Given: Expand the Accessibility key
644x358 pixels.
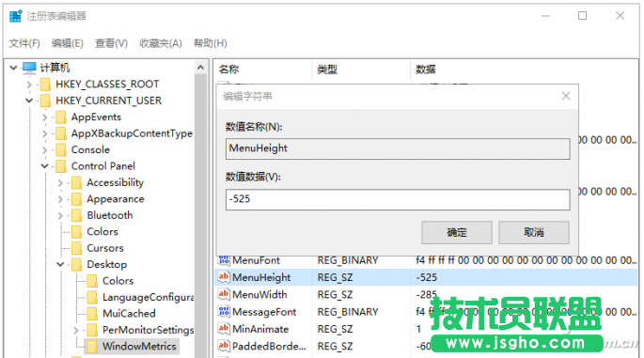Looking at the screenshot, I should click(60, 182).
